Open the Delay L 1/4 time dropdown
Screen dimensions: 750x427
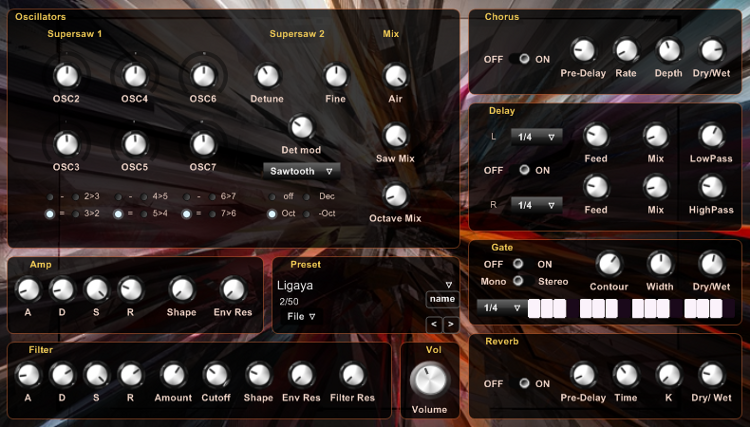tap(536, 137)
